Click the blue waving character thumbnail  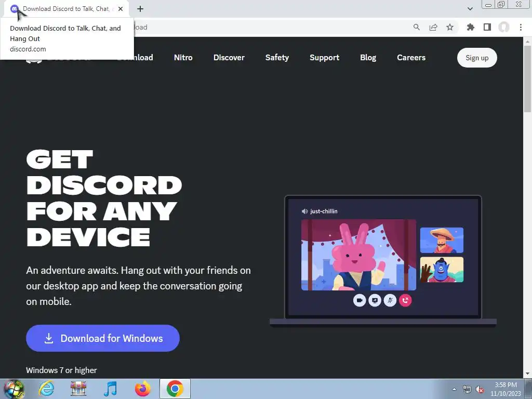442,270
